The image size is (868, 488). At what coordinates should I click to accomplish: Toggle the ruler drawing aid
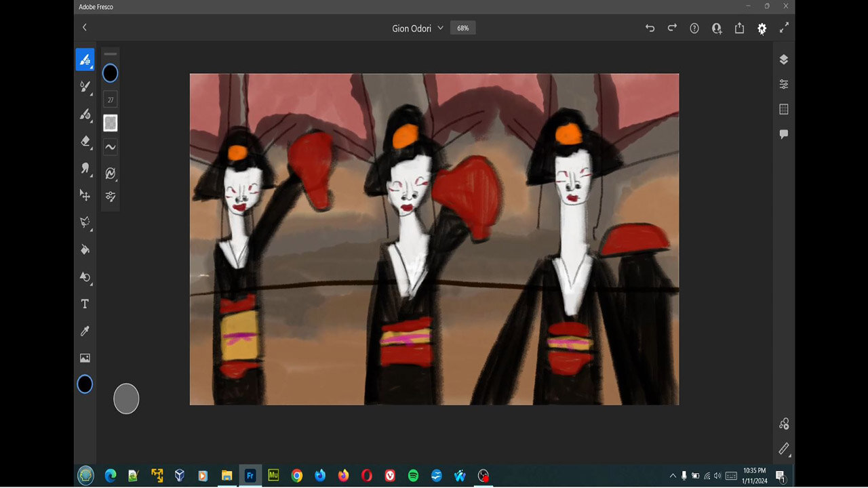point(784,449)
